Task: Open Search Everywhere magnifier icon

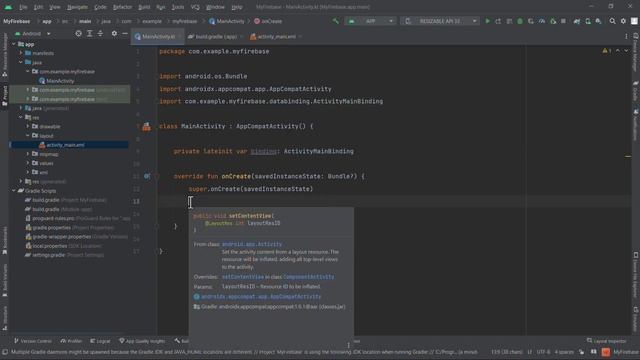Action: [612, 21]
